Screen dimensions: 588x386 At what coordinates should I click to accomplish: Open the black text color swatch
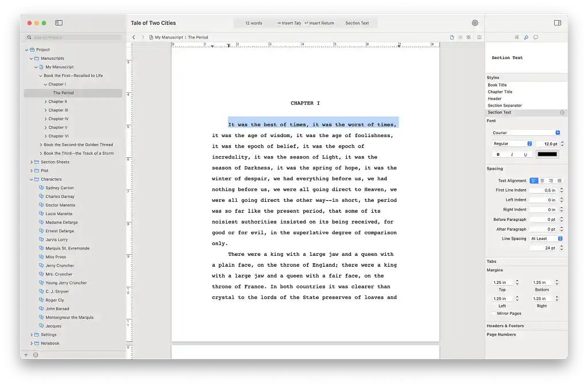click(x=547, y=154)
